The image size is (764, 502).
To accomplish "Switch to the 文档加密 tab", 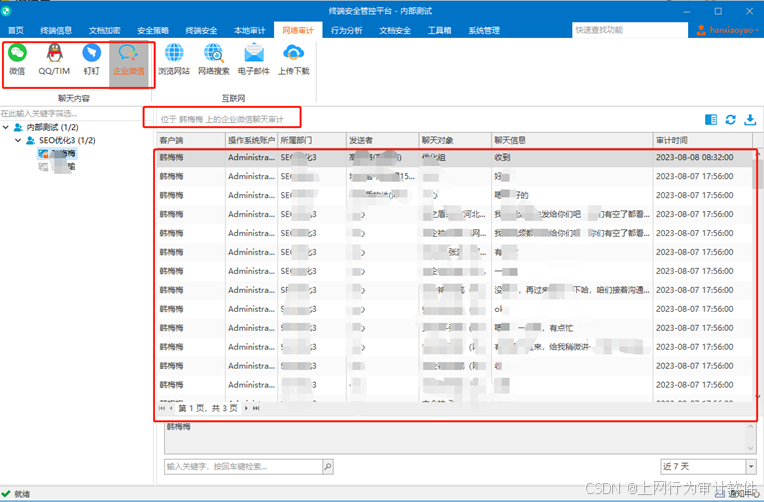I will click(x=104, y=30).
